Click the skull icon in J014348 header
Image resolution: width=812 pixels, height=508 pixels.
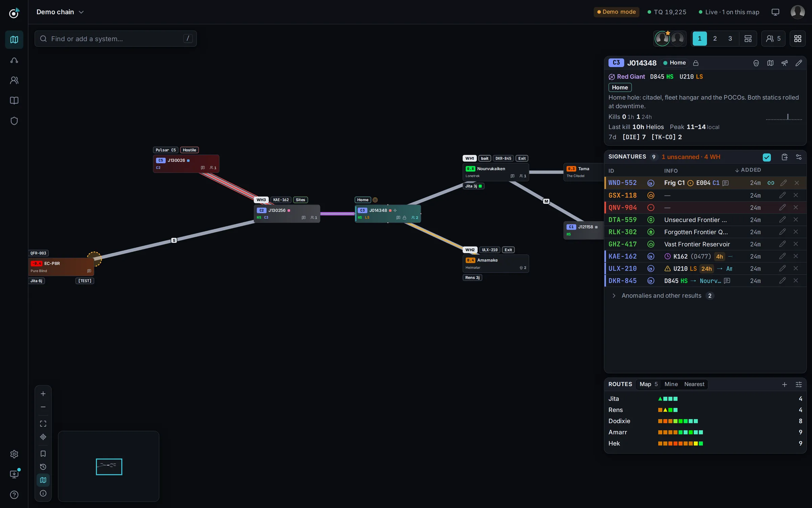click(x=756, y=63)
